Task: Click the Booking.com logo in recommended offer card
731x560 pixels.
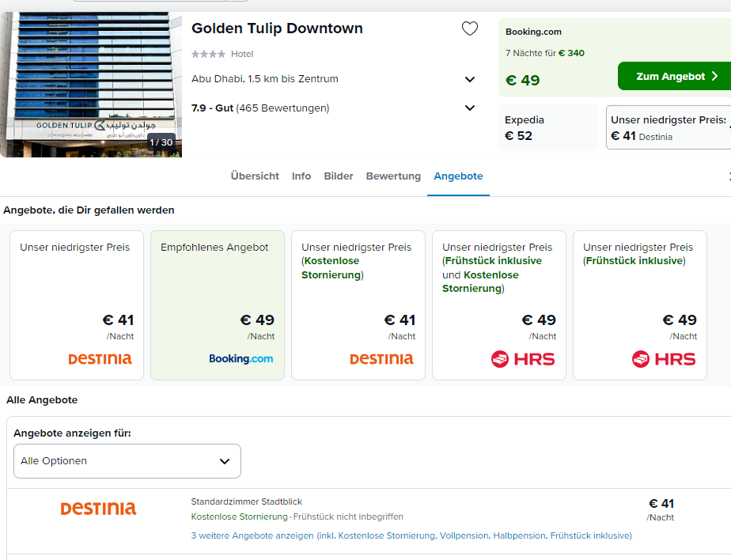Action: point(241,358)
